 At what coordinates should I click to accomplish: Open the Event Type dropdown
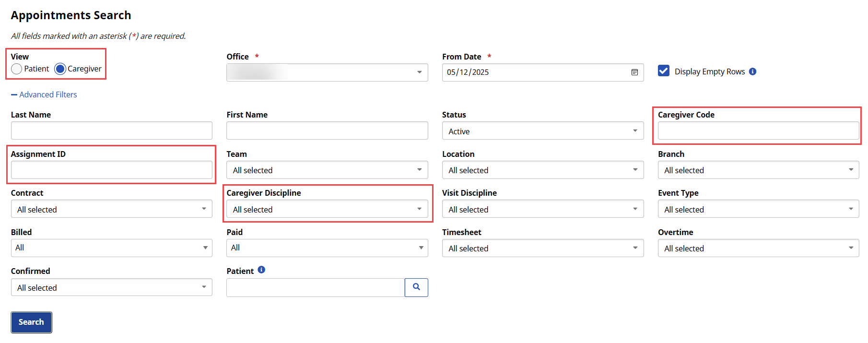(x=758, y=209)
